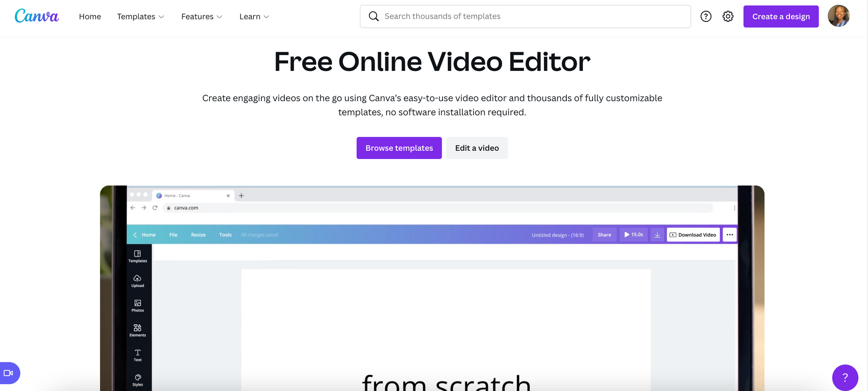Expand the Templates dropdown menu
The width and height of the screenshot is (868, 391).
tap(141, 17)
